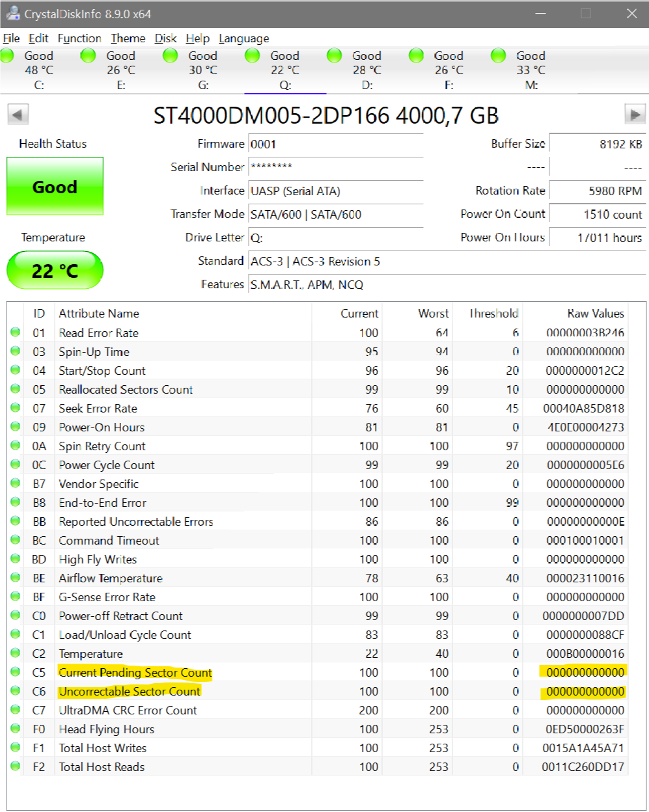649x812 pixels.
Task: Click status dot for End-to-End Error
Action: click(15, 502)
